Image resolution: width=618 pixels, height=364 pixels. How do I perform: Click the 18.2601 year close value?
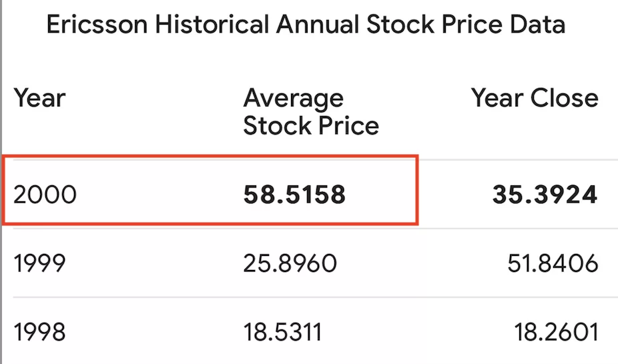556,332
